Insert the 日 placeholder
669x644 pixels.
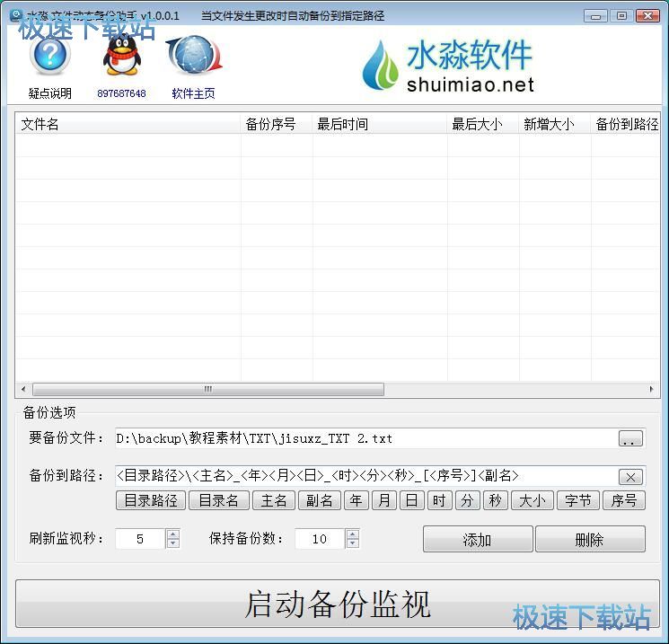pos(411,500)
